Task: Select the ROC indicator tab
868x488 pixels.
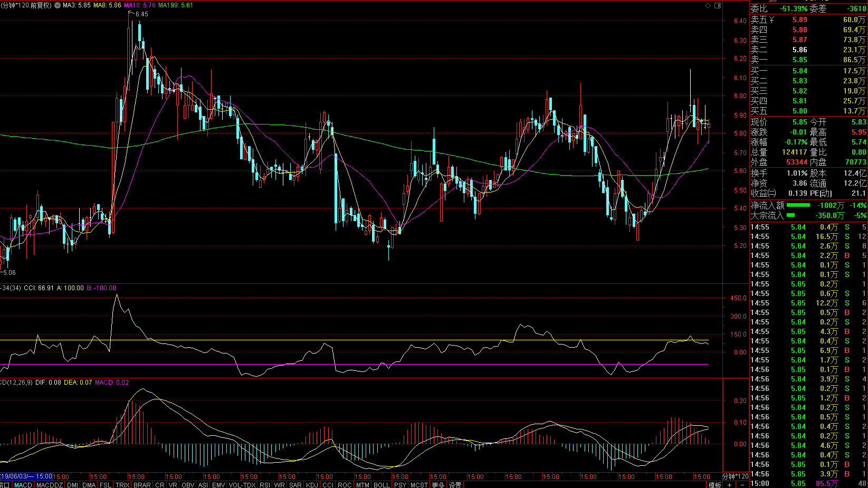Action: point(345,485)
